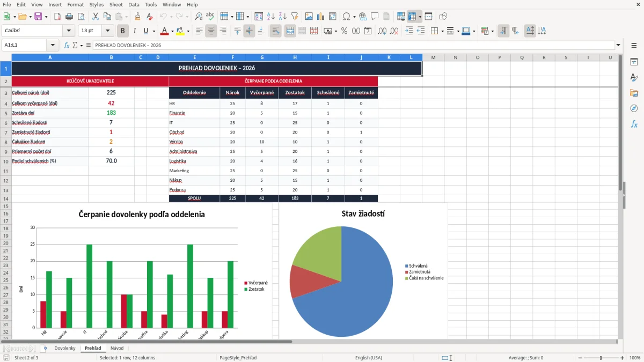Open Find & Replace
Viewport: 644px width, 362px height.
[x=199, y=17]
